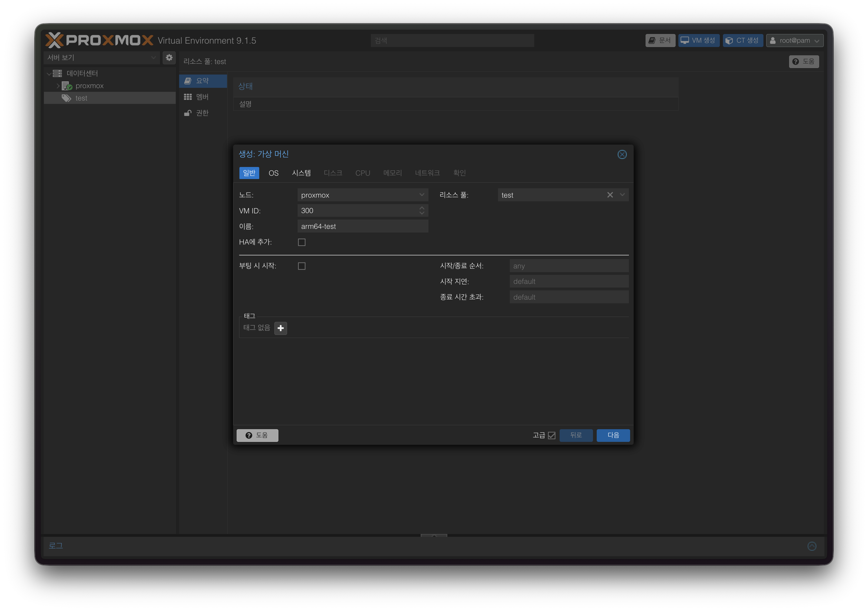Select the test pool tag icon in tree
This screenshot has height=611, width=868.
67,98
